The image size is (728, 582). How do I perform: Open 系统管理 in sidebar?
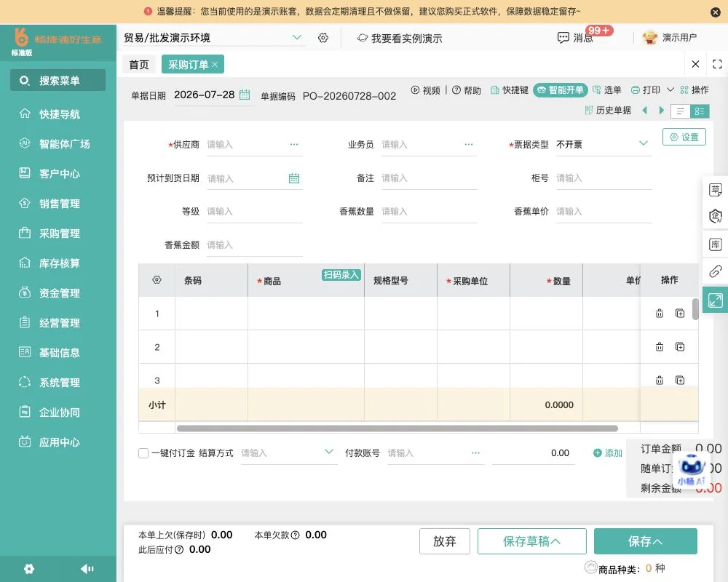tap(58, 383)
